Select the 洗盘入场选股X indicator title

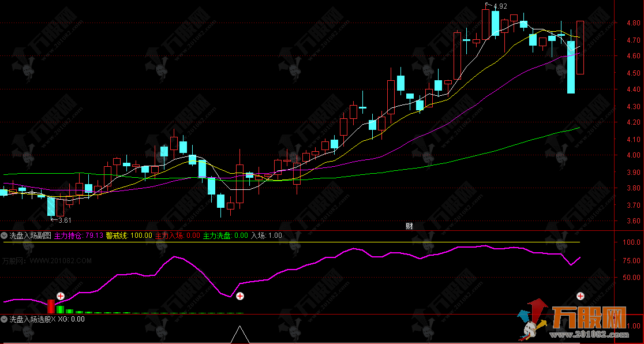[32, 319]
